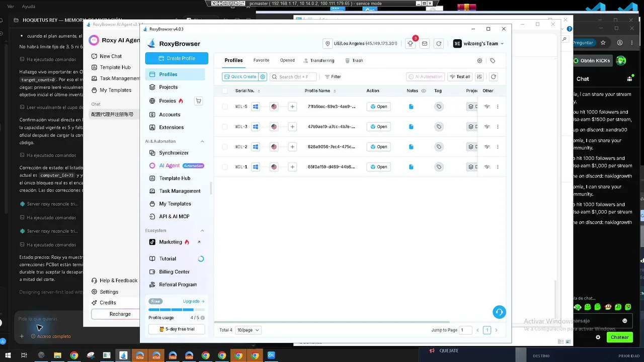Open the profile list settings gear icon
The height and width of the screenshot is (362, 644).
pos(479,60)
